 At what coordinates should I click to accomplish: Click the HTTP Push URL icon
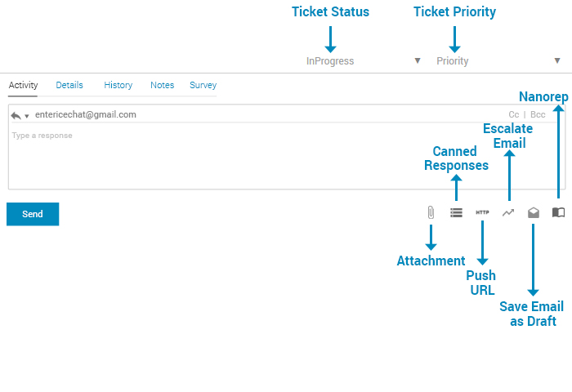482,212
